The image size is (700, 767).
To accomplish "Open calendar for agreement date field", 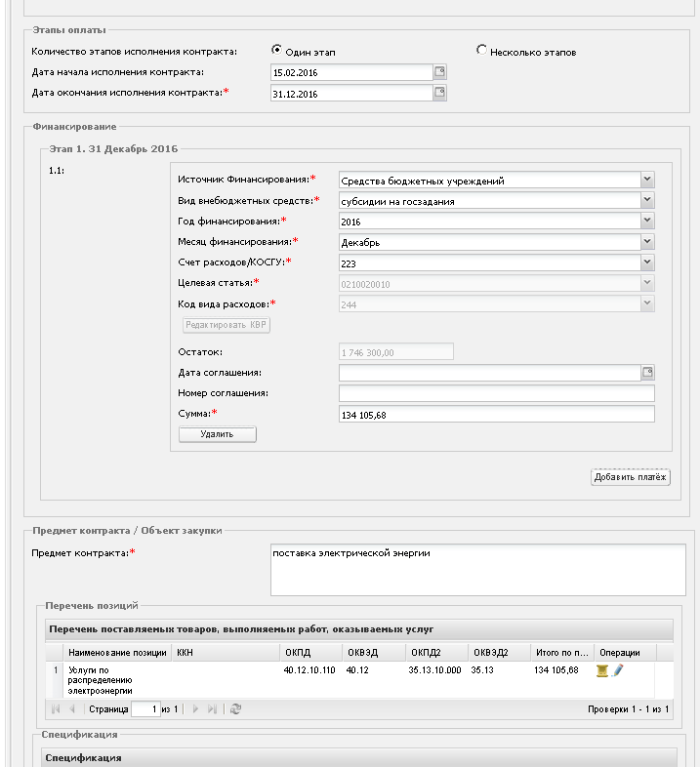I will point(647,372).
